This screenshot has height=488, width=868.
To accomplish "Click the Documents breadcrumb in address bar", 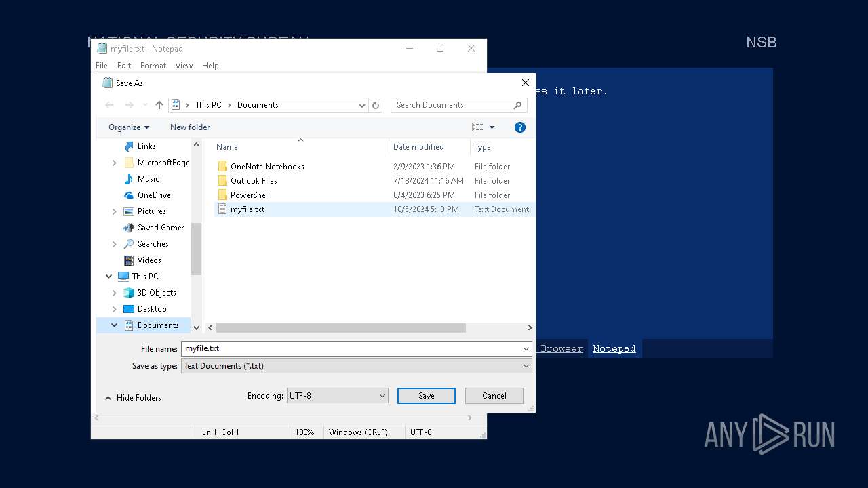I will coord(258,105).
